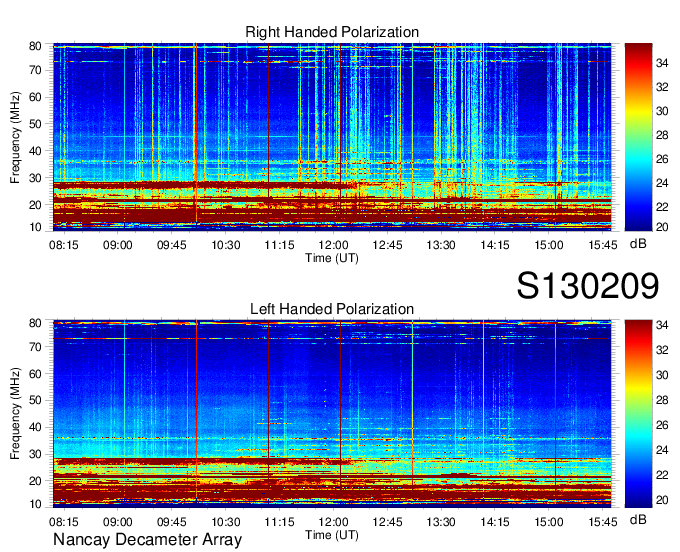
Task: Click the 34 dB value on Right Handed colorbar
Action: (x=662, y=63)
